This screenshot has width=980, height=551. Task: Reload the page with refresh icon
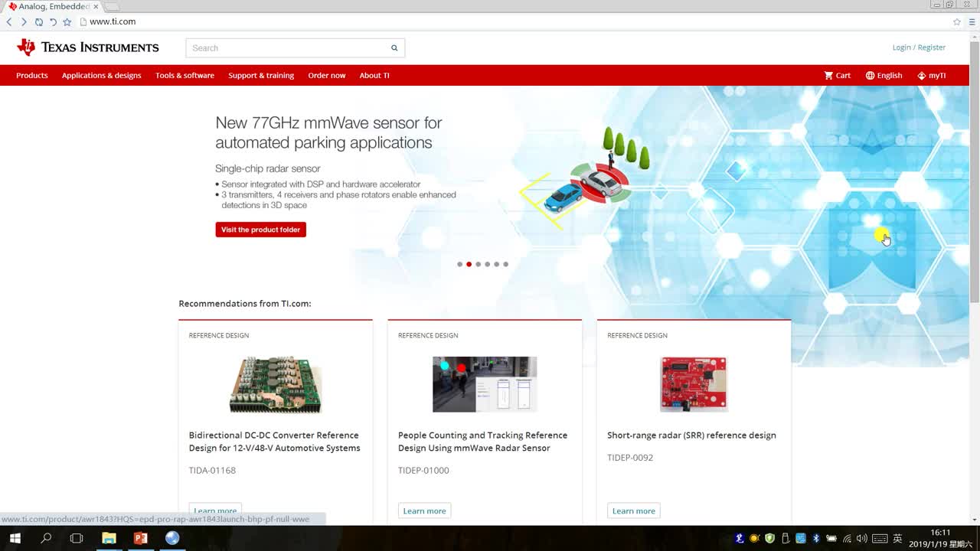[x=38, y=22]
